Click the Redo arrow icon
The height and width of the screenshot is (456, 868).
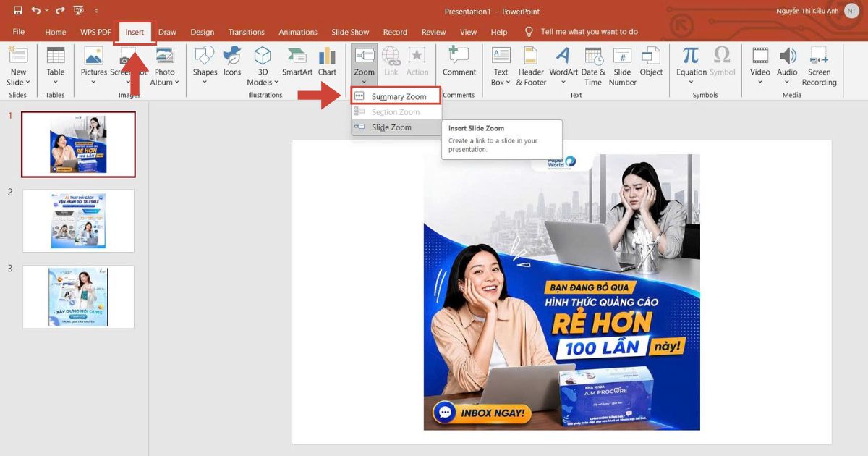click(x=61, y=11)
